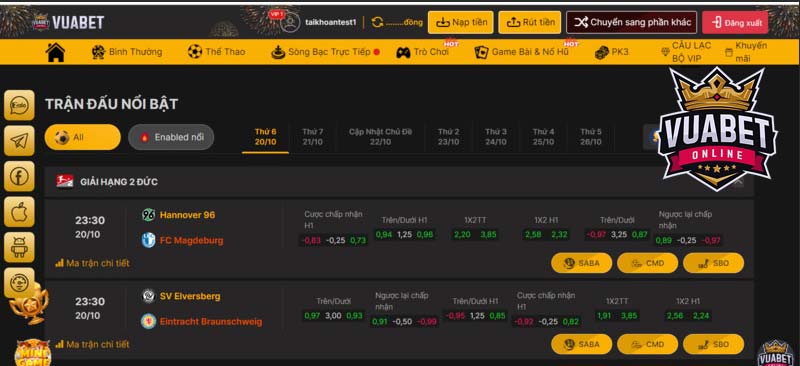Click the Eintracht Braunschweig team name
Image resolution: width=800 pixels, height=366 pixels.
click(x=211, y=322)
